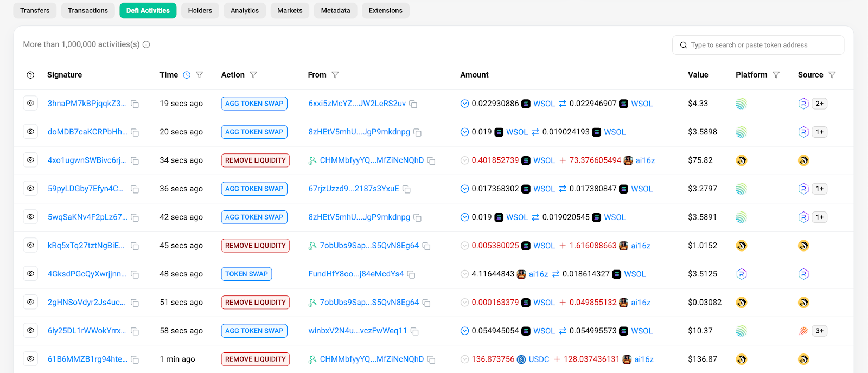Click Jupiter platform icon in $4.33 row

click(x=742, y=104)
